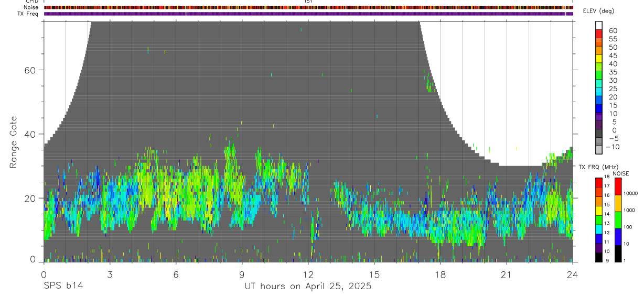This screenshot has width=644, height=297.
Task: Click the green 100 noise legend block
Action: [618, 220]
